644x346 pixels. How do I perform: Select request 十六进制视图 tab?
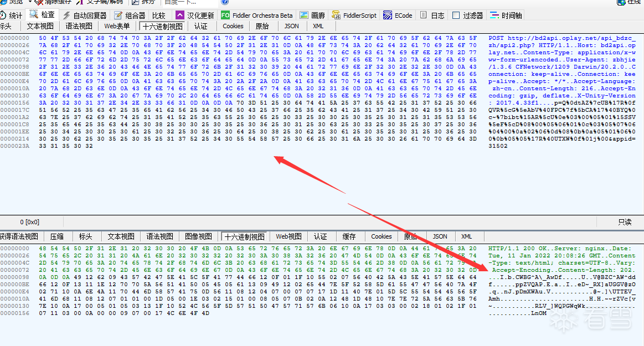tap(163, 26)
